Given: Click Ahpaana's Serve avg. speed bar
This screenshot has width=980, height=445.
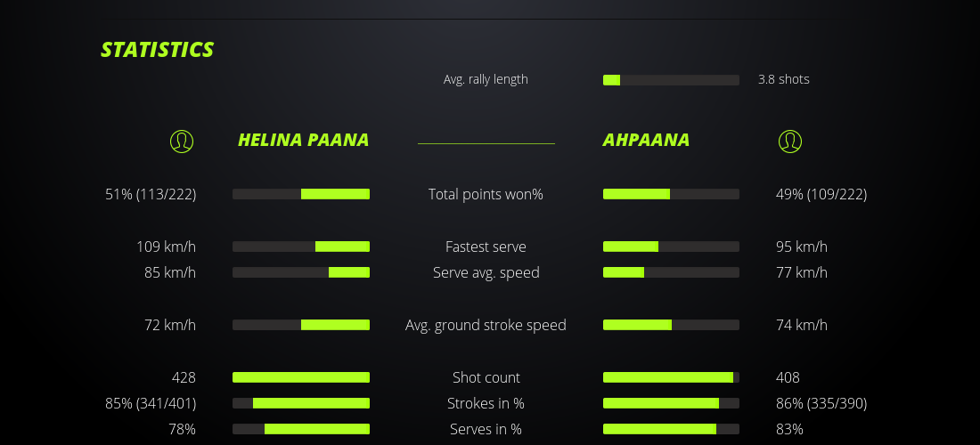Looking at the screenshot, I should tap(671, 272).
